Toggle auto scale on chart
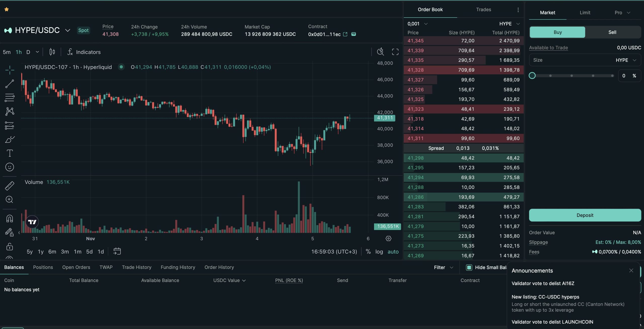The image size is (644, 329). coord(393,252)
